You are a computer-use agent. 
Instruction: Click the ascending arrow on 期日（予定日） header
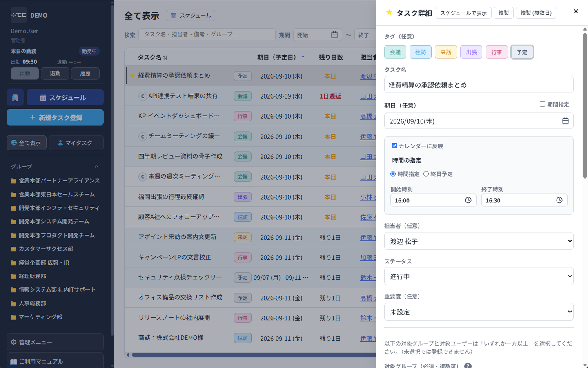303,58
